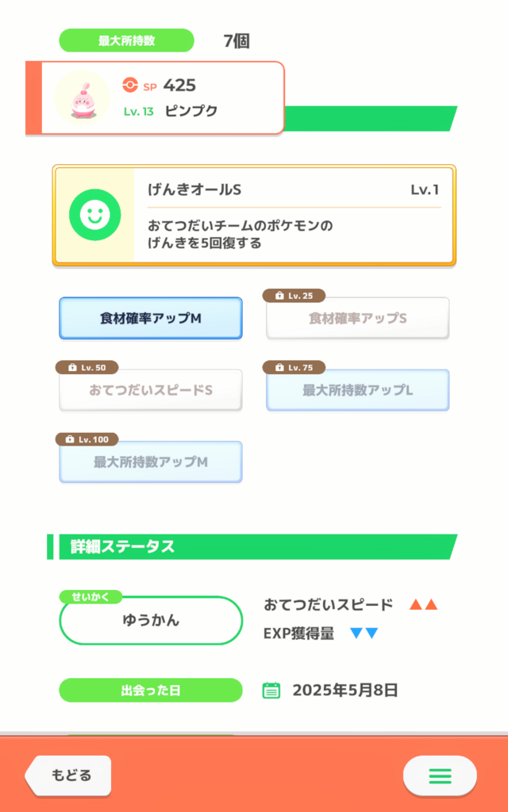Tap the Lv. 75 lock badge
508x812 pixels.
[x=294, y=368]
